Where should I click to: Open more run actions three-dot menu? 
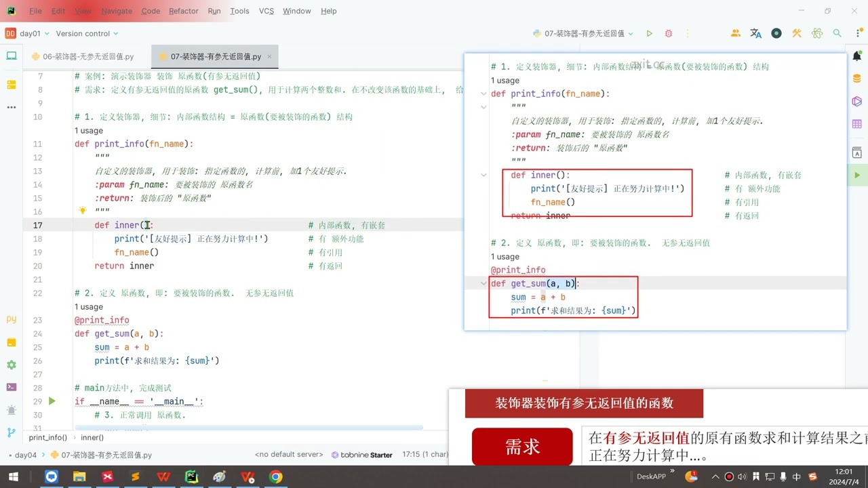(x=689, y=33)
